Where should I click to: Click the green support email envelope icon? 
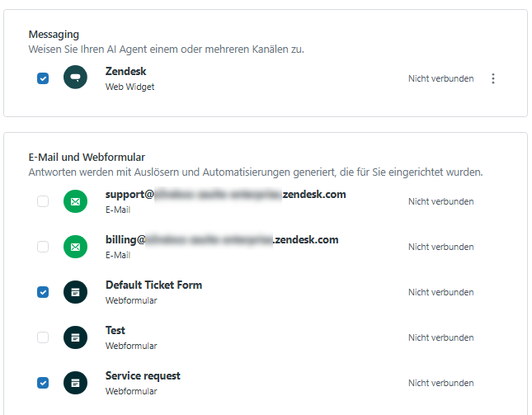[x=75, y=201]
